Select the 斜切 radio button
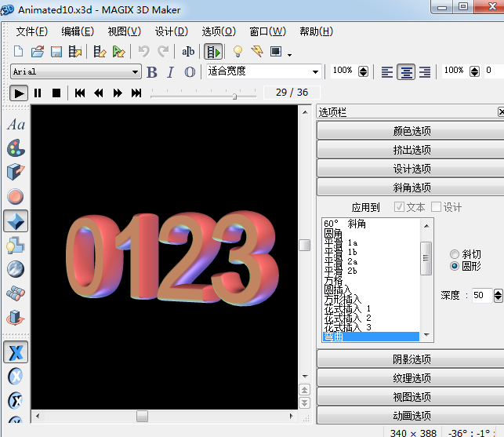This screenshot has width=504, height=437. click(455, 254)
